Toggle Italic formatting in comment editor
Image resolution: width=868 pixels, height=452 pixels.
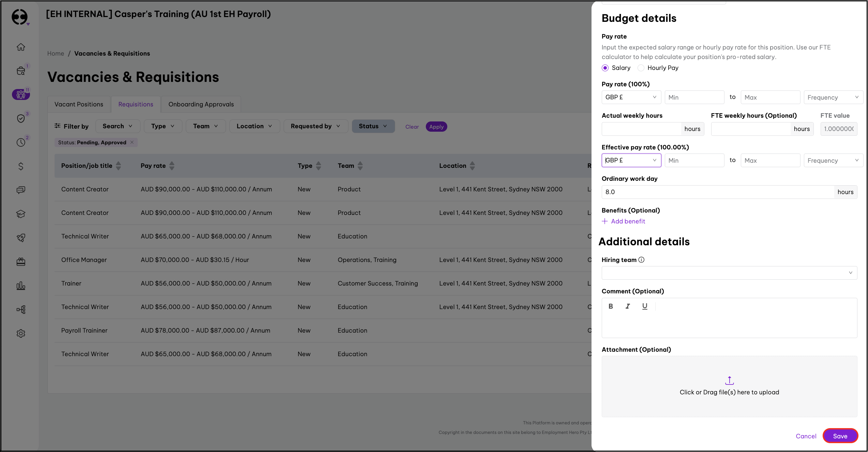(x=627, y=306)
